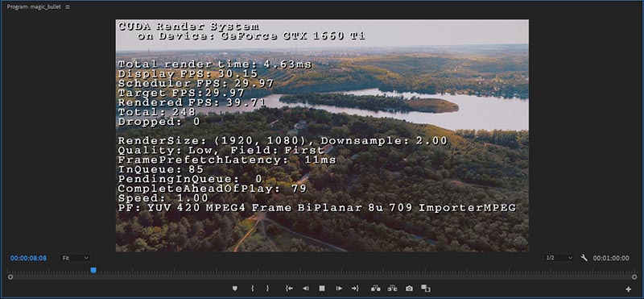
Task: Go to Out point
Action: click(355, 289)
